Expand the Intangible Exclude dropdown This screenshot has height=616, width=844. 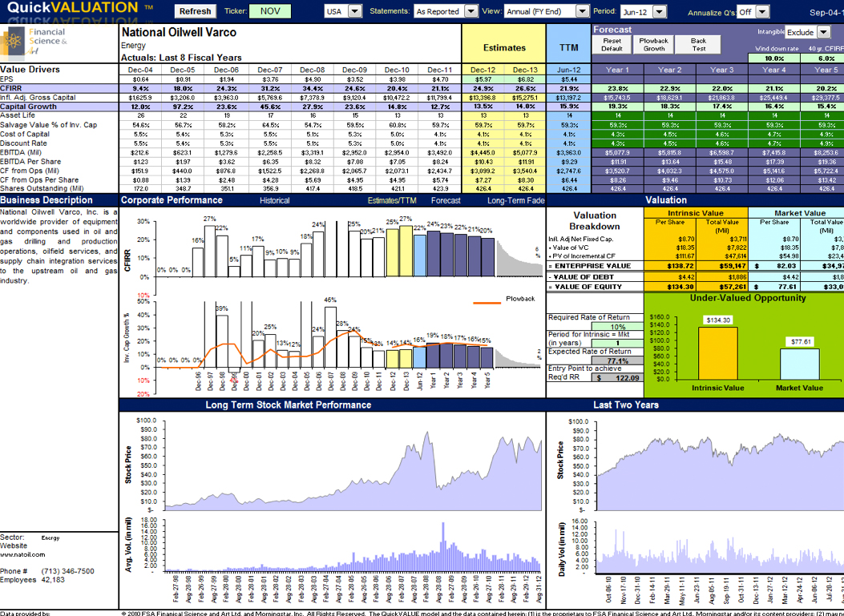coord(823,32)
